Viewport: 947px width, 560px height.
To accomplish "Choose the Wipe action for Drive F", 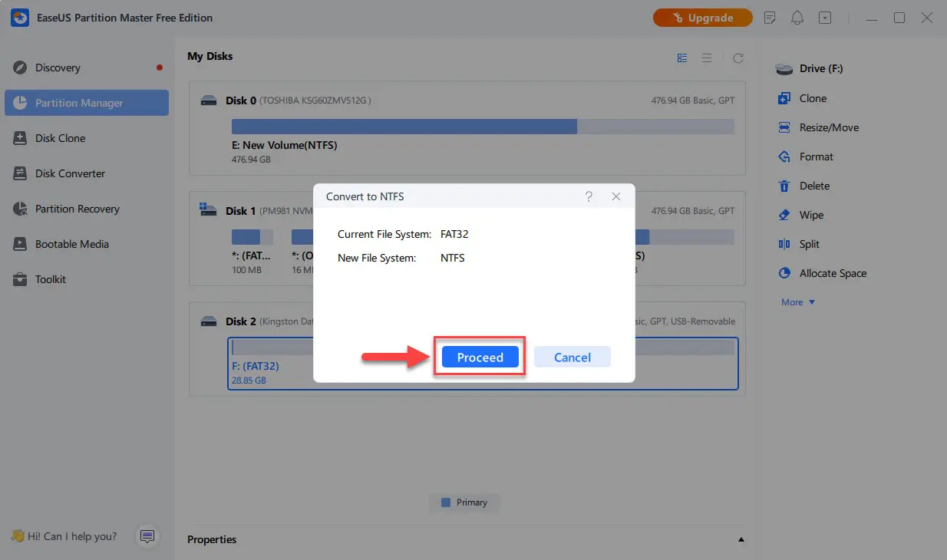I will click(811, 215).
